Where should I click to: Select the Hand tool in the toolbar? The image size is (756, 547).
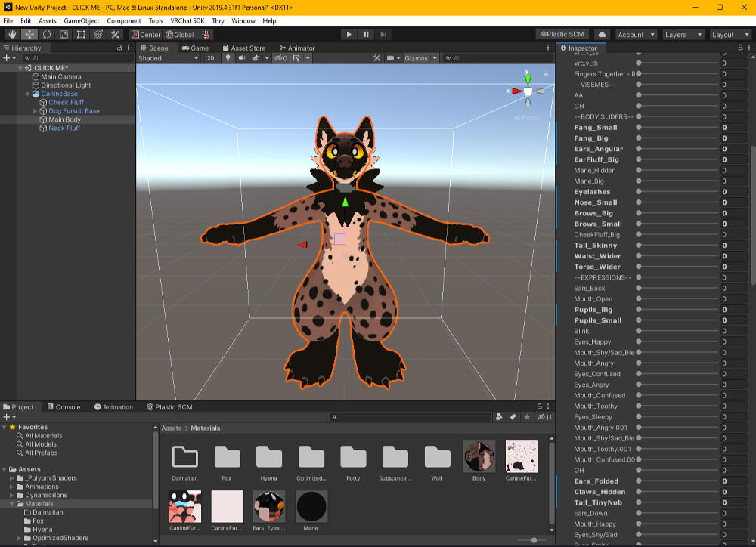(x=13, y=34)
